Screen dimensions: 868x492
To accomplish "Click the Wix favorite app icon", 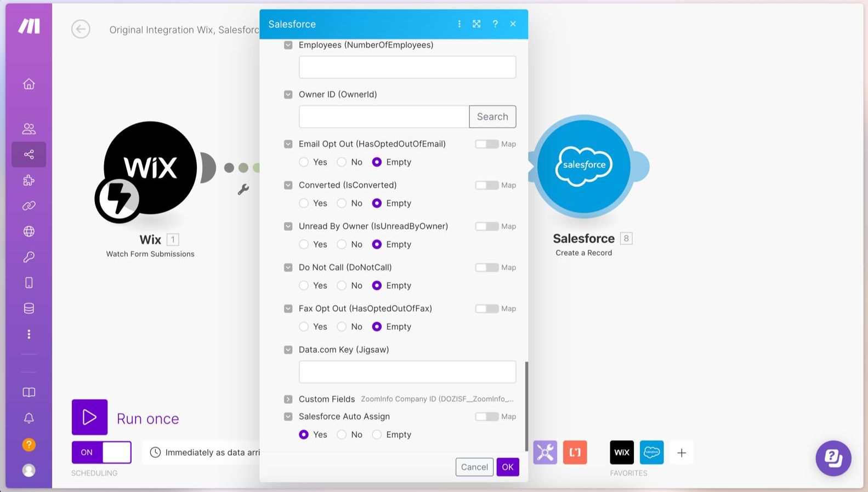I will tap(622, 453).
